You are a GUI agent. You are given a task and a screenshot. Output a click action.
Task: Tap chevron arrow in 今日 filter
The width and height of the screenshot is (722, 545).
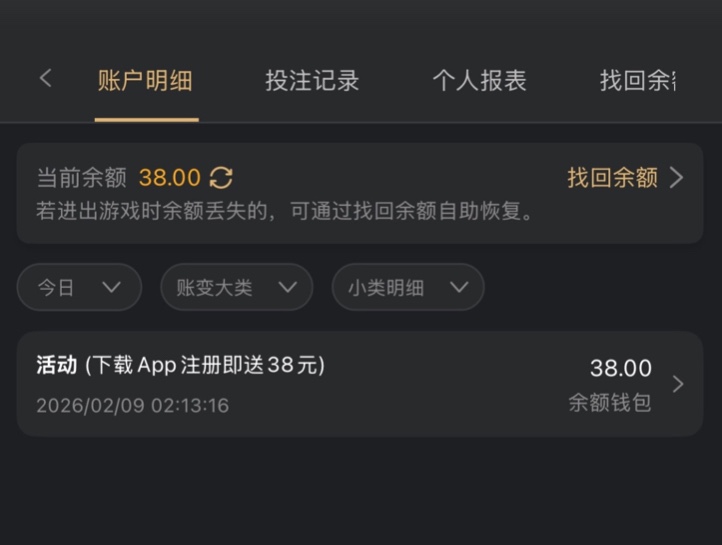tap(111, 288)
